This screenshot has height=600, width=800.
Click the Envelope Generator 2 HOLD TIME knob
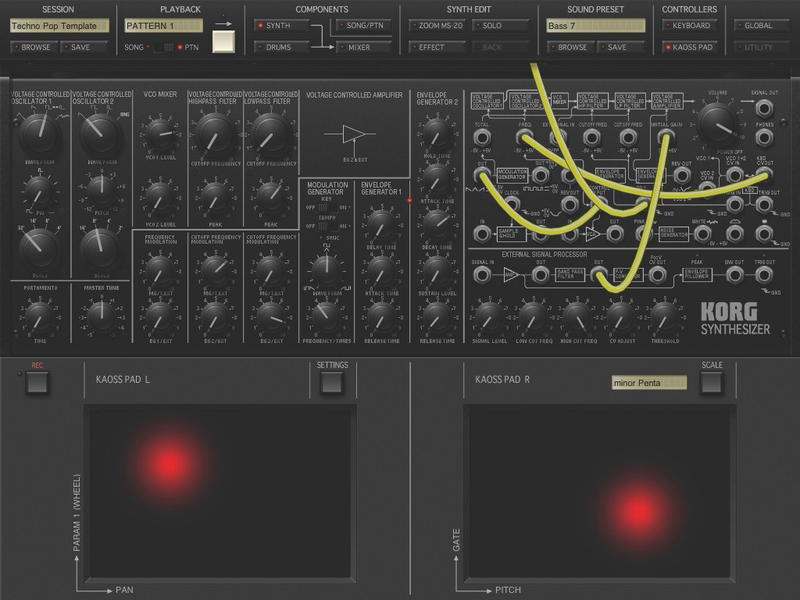point(437,134)
